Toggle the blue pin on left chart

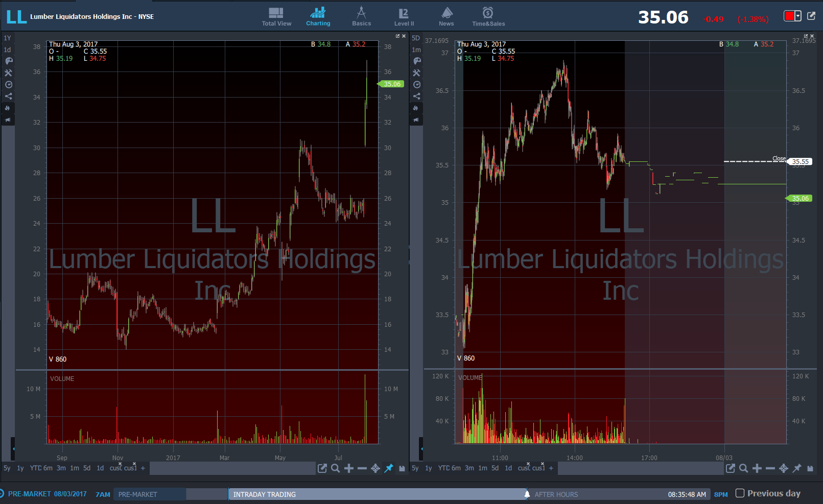pyautogui.click(x=389, y=468)
